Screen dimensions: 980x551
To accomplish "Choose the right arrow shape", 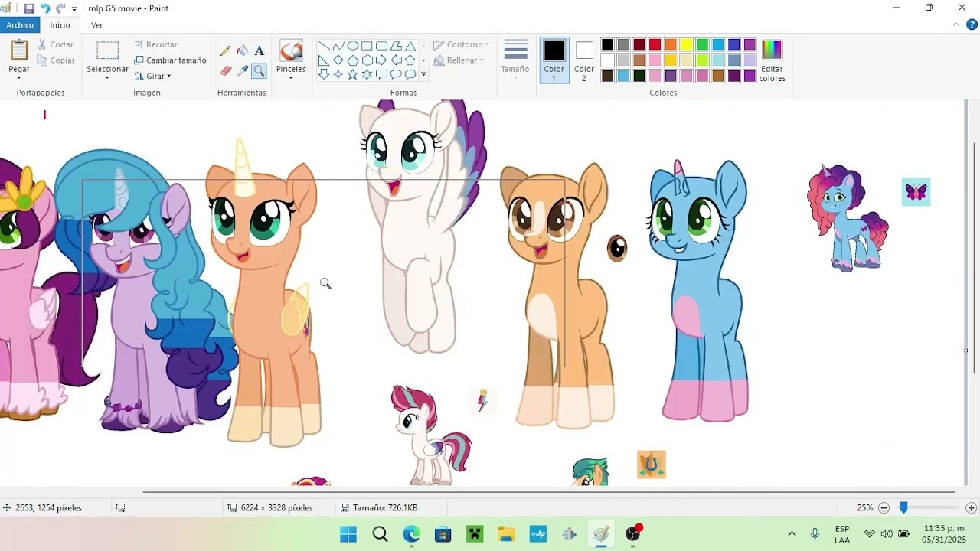I will pos(381,60).
